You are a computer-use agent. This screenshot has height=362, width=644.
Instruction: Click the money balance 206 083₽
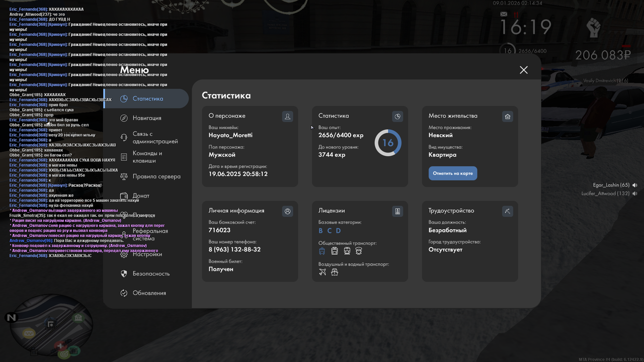point(603,55)
